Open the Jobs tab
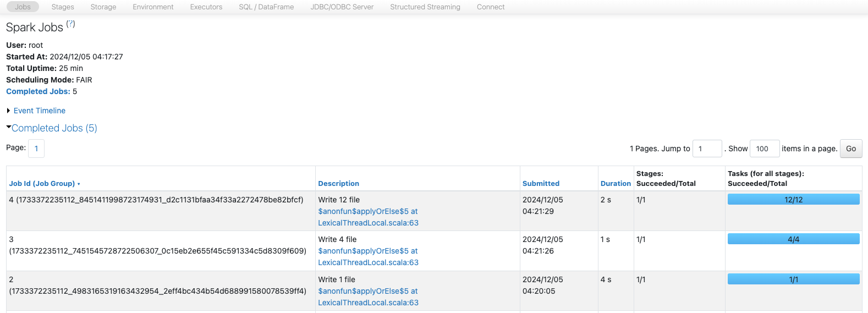The image size is (868, 313). pyautogui.click(x=23, y=7)
